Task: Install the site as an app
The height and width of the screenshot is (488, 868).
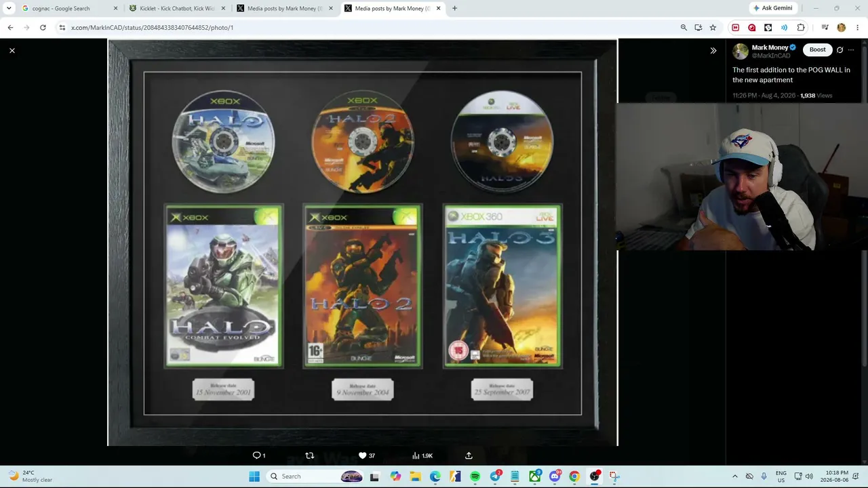Action: coord(698,28)
